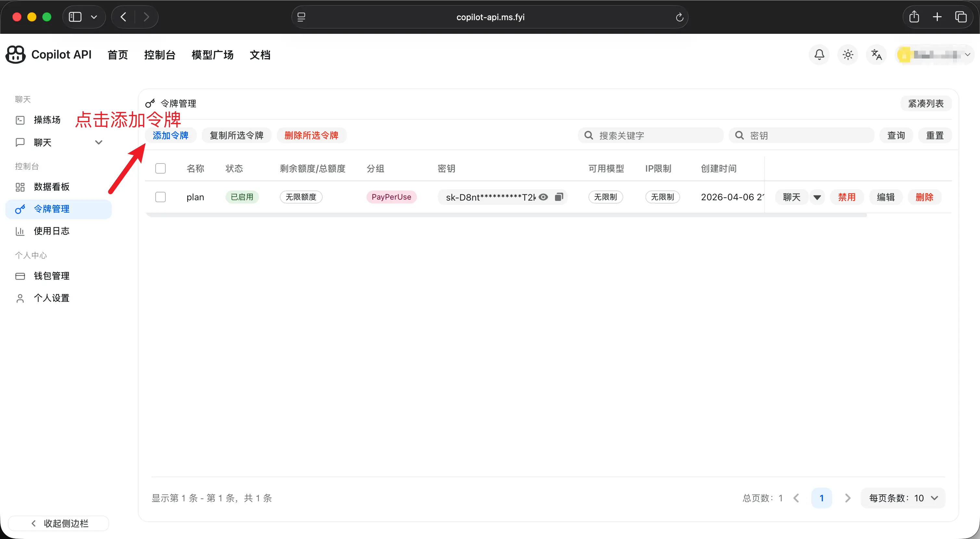
Task: Check the plan token row checkbox
Action: 161,197
